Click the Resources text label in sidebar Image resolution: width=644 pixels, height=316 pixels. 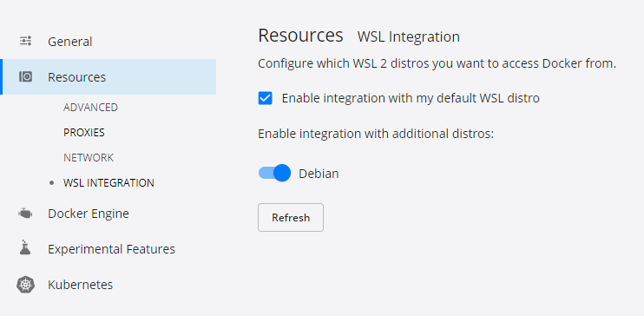[x=76, y=77]
